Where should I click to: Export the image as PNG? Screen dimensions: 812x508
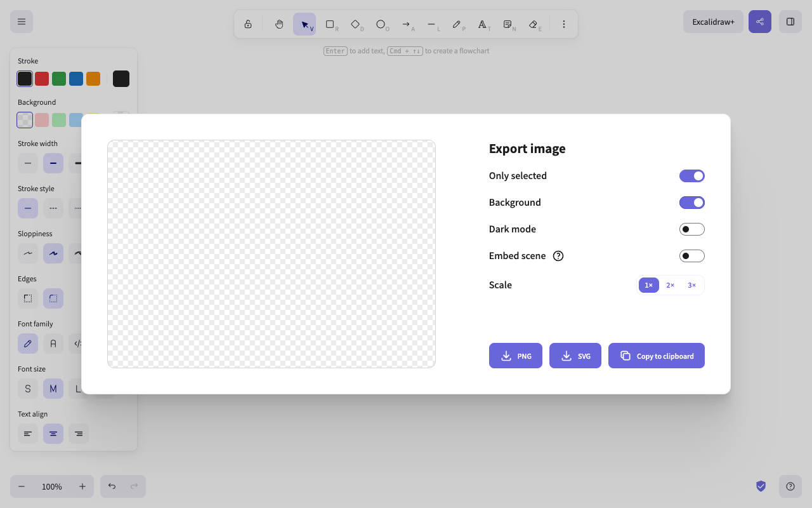click(x=516, y=356)
